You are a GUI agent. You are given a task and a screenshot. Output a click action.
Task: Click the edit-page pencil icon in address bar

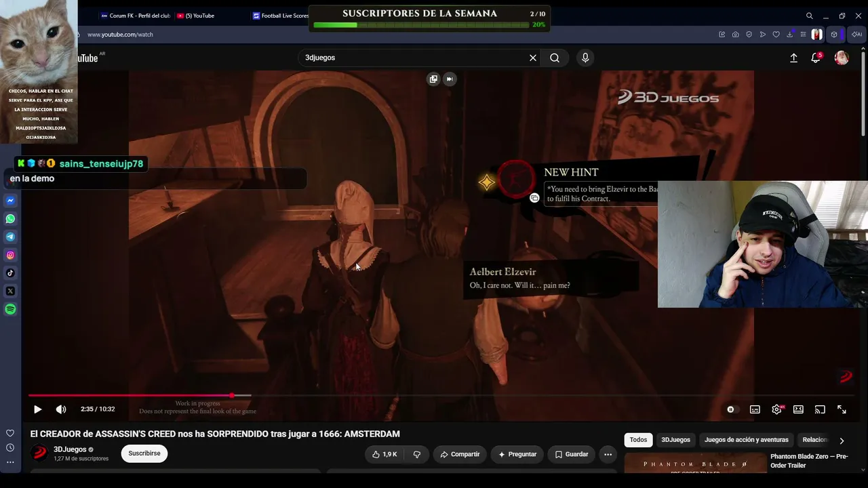(x=722, y=35)
